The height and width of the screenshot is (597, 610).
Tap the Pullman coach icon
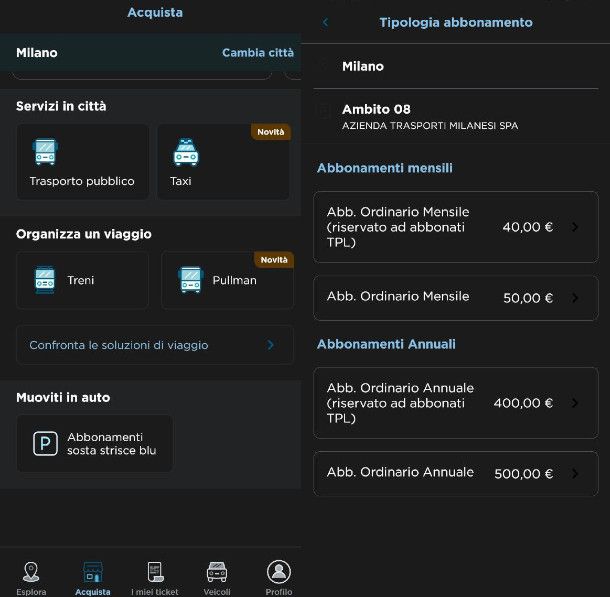190,280
